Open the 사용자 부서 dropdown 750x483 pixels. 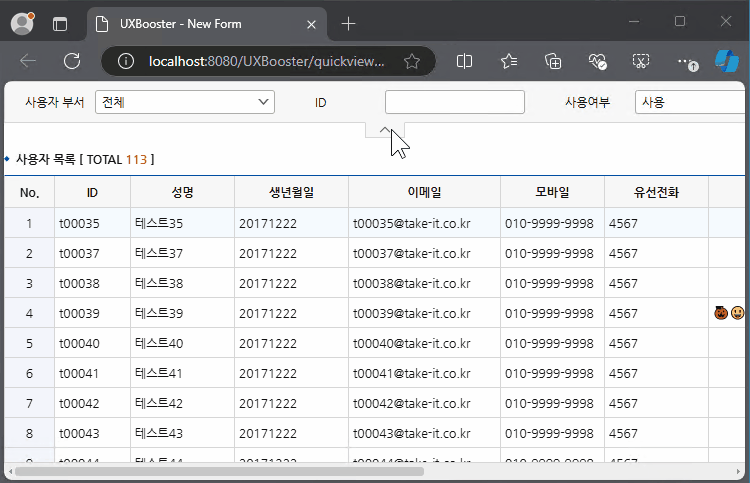[185, 102]
